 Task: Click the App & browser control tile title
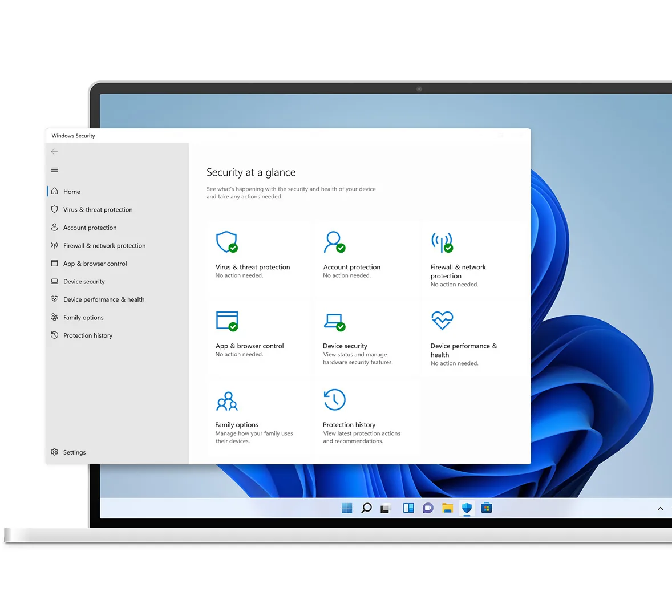[249, 346]
